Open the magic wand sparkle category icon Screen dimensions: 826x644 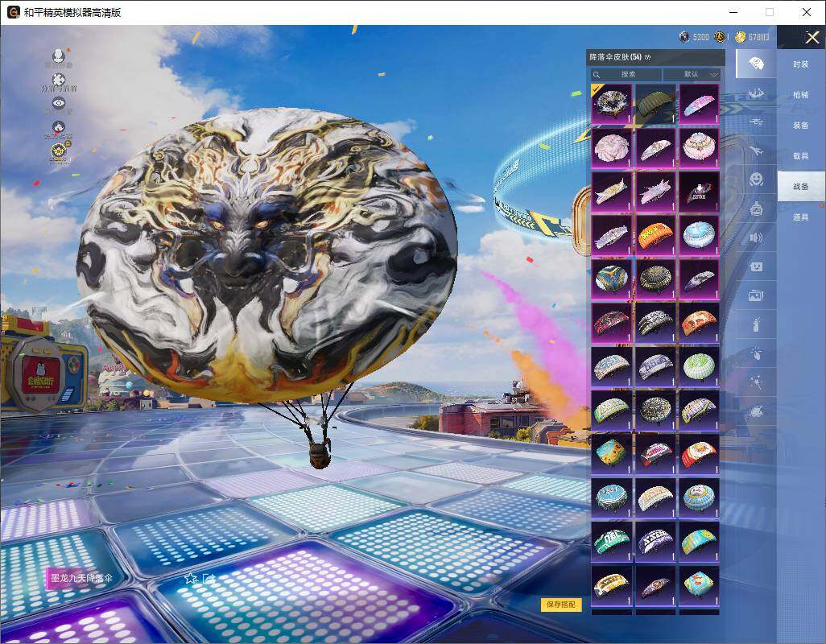[756, 382]
